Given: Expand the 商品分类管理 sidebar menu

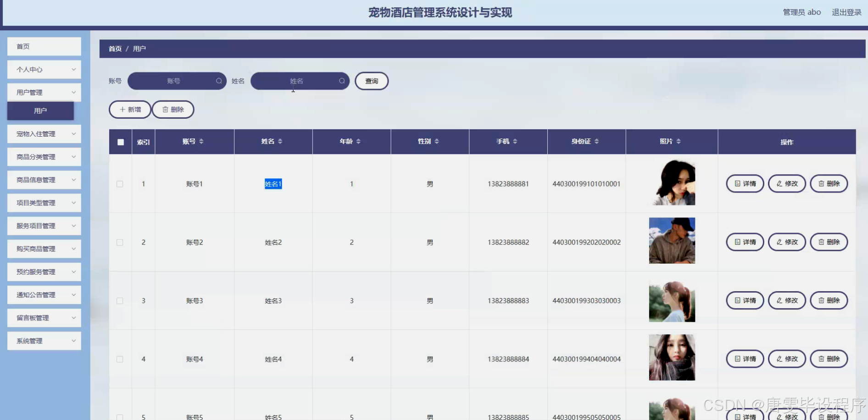Looking at the screenshot, I should click(44, 157).
